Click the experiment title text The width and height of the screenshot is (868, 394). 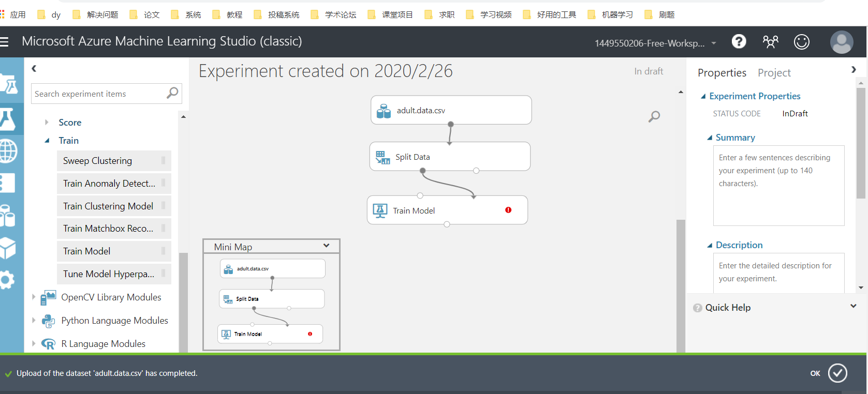point(326,71)
